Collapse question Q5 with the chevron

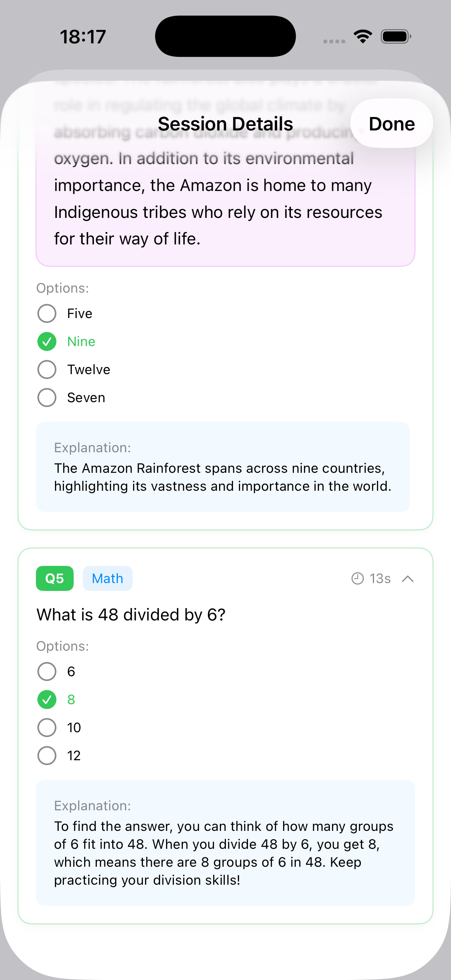(x=407, y=578)
